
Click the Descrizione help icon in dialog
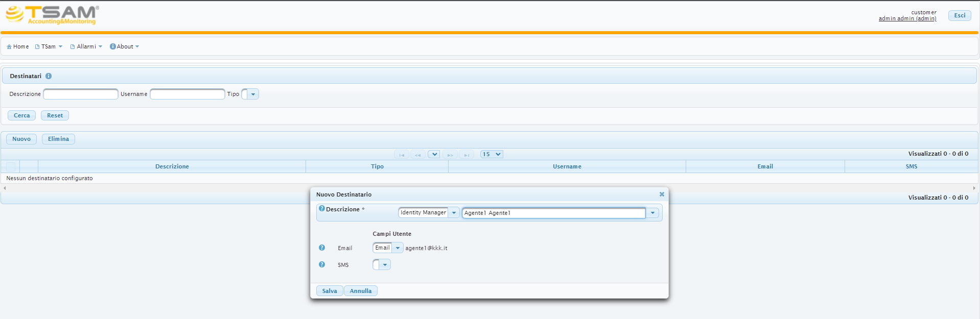tap(322, 209)
